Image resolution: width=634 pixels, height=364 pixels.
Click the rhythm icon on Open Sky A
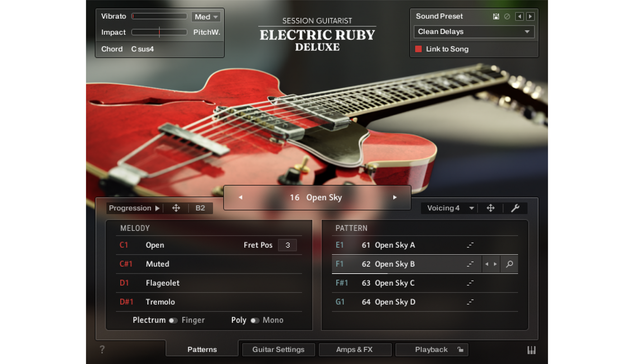tap(470, 245)
